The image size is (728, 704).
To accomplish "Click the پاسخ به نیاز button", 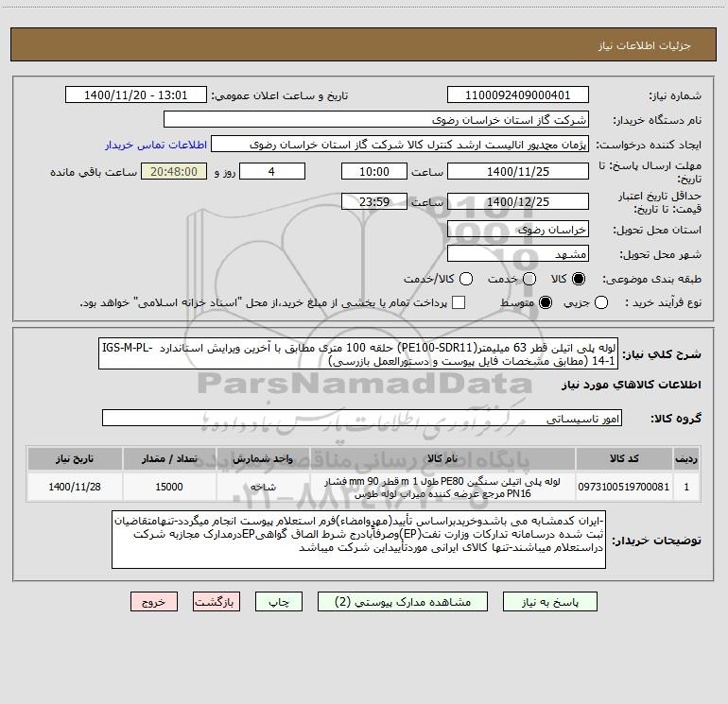I will 550,602.
